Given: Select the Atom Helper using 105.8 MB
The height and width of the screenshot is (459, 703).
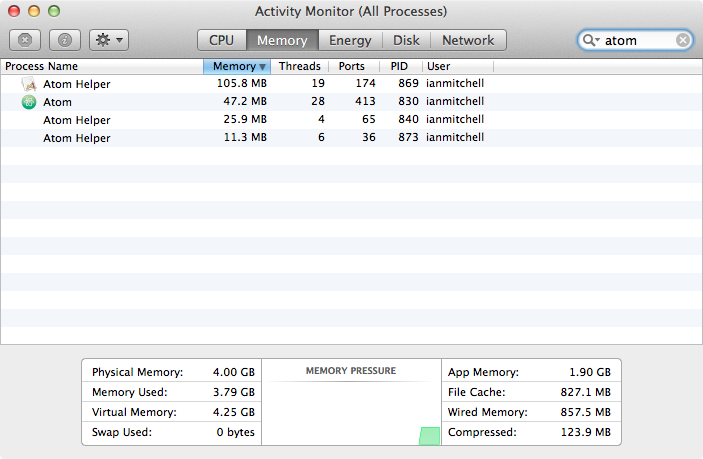Looking at the screenshot, I should (x=77, y=84).
